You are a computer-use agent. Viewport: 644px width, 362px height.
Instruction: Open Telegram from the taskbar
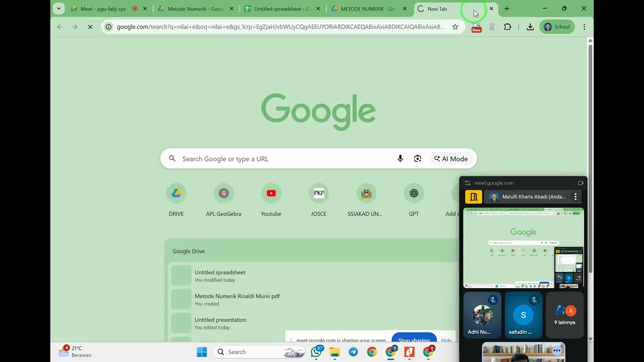tap(353, 352)
